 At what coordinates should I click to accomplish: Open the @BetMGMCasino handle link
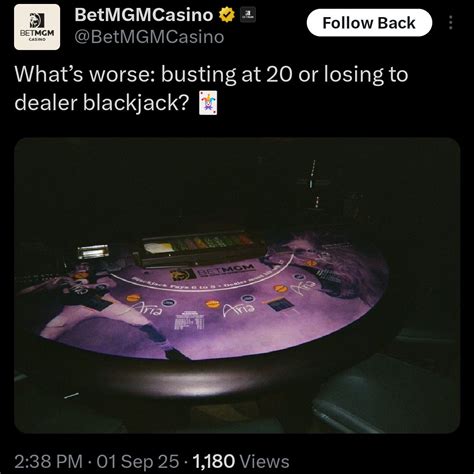(149, 37)
